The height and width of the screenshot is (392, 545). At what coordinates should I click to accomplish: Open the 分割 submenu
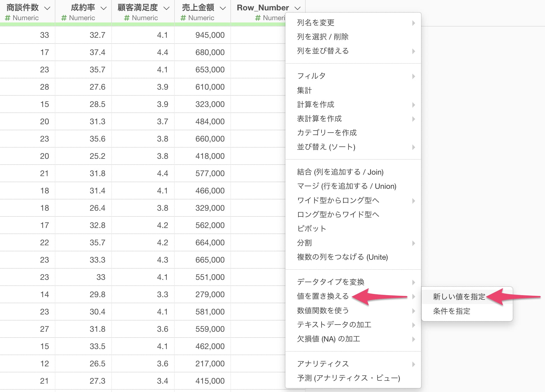click(353, 243)
